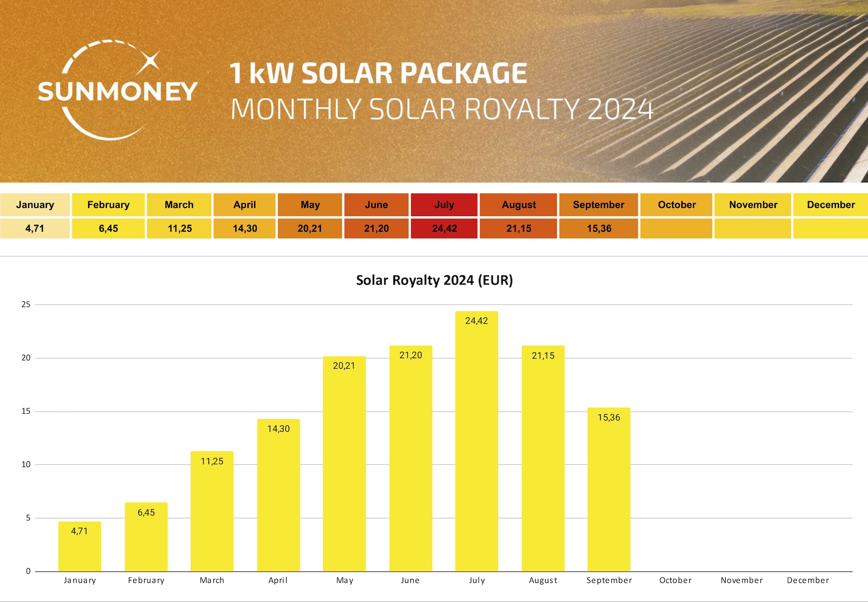Select the January header cell
The width and height of the screenshot is (868, 602).
[35, 204]
